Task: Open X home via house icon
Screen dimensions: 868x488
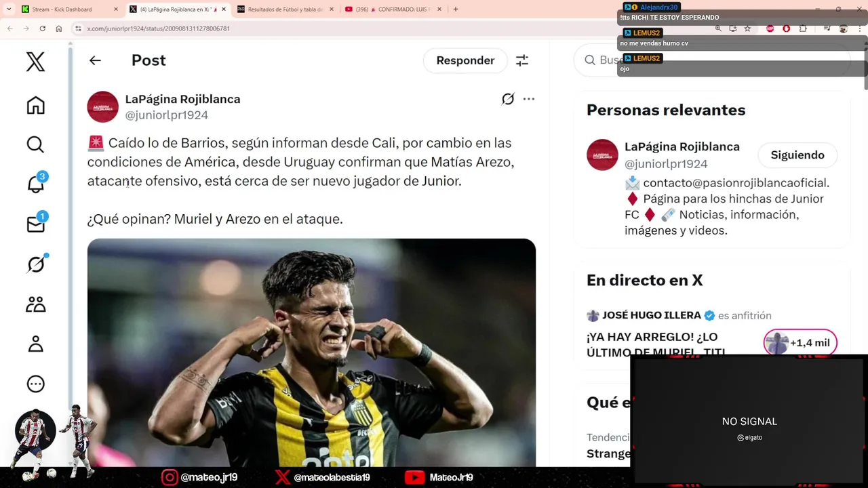Action: coord(35,105)
